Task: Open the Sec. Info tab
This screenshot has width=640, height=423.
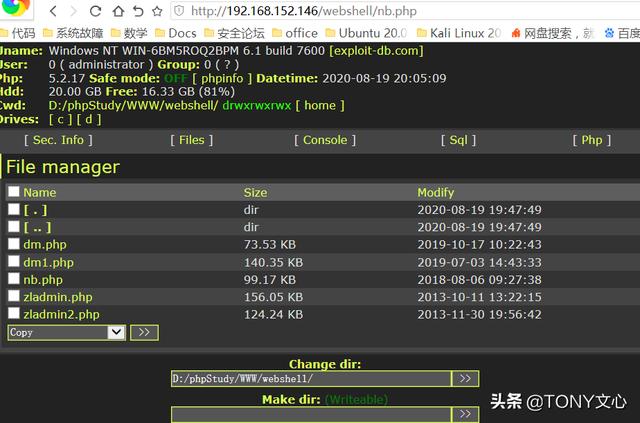Action: (58, 140)
